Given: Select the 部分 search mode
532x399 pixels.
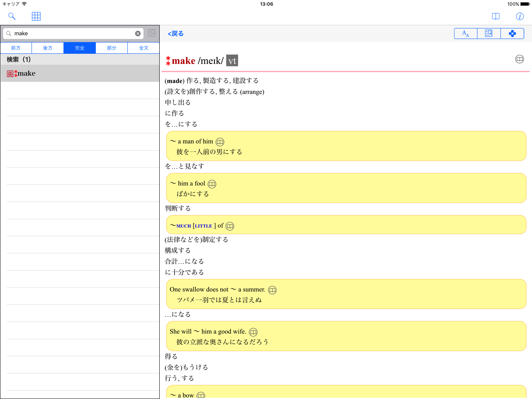Looking at the screenshot, I should (x=112, y=48).
